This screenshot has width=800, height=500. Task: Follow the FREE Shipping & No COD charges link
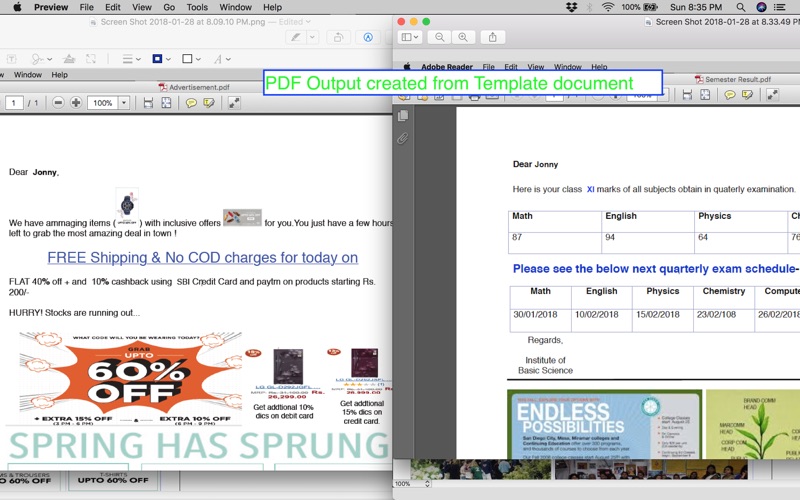point(203,258)
